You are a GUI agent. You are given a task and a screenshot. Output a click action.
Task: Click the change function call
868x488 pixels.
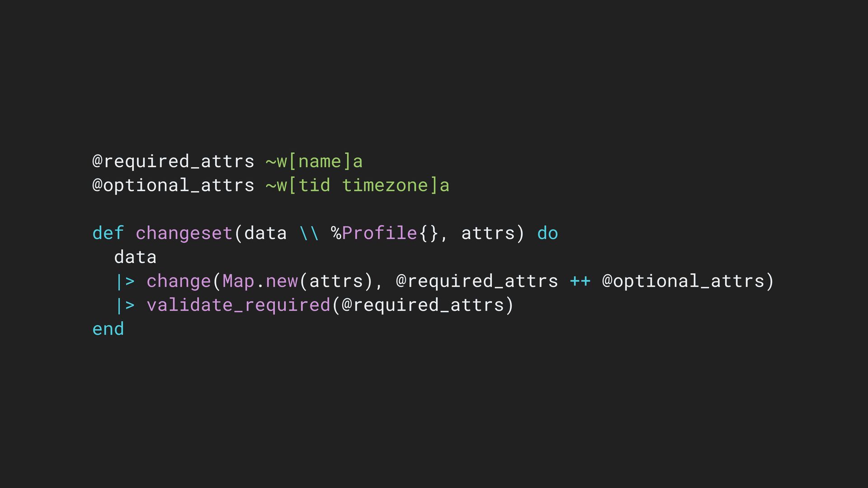click(179, 281)
